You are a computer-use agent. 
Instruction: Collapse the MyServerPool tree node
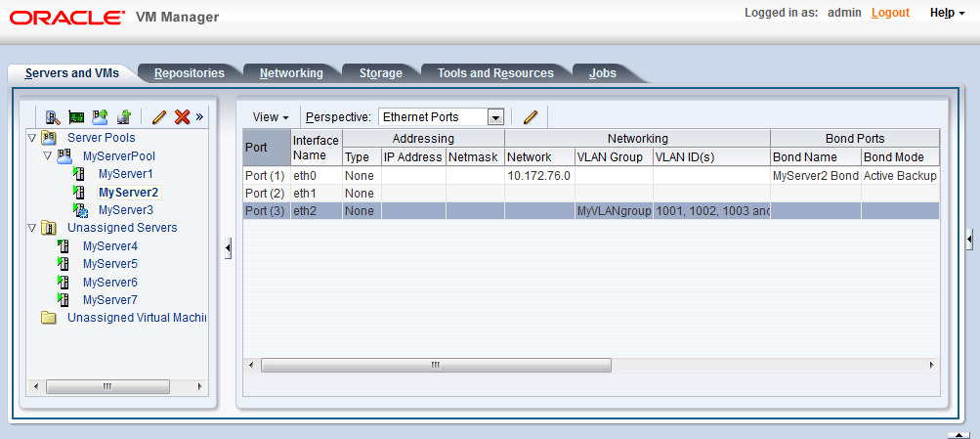(x=48, y=155)
